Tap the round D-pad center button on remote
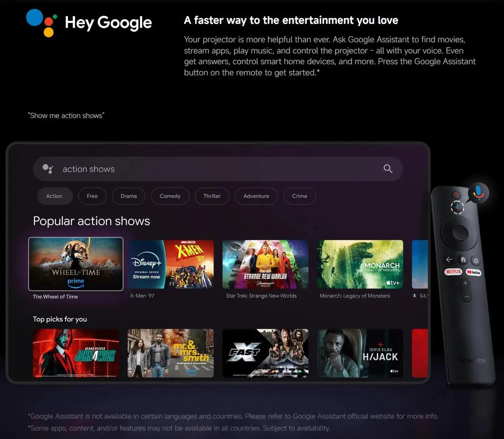Viewport: 504px width, 439px height. 460,233
